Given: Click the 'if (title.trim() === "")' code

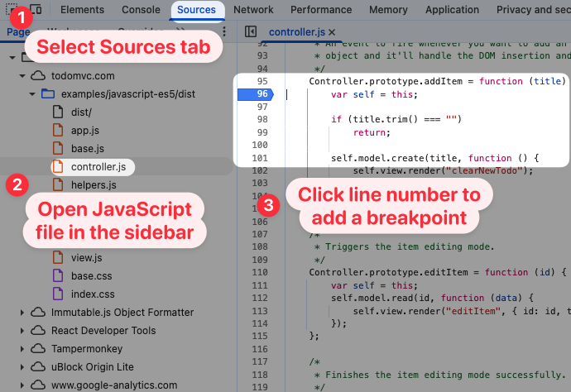Looking at the screenshot, I should point(396,119).
